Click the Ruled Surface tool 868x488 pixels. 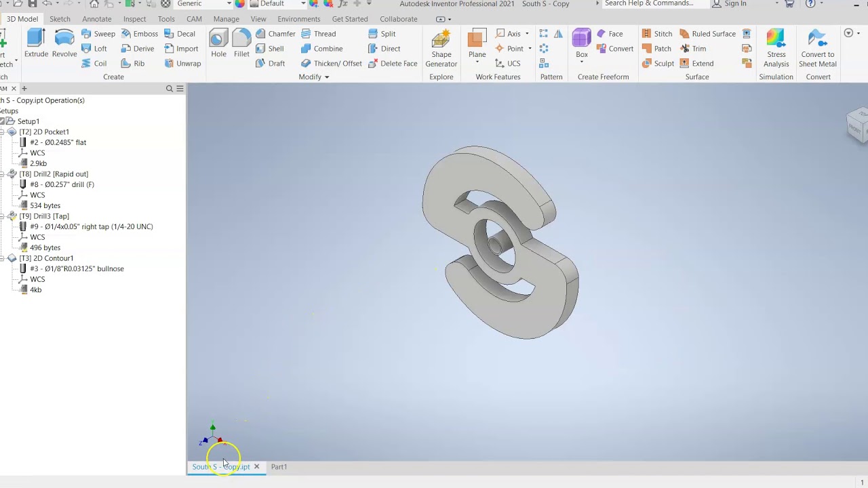707,34
